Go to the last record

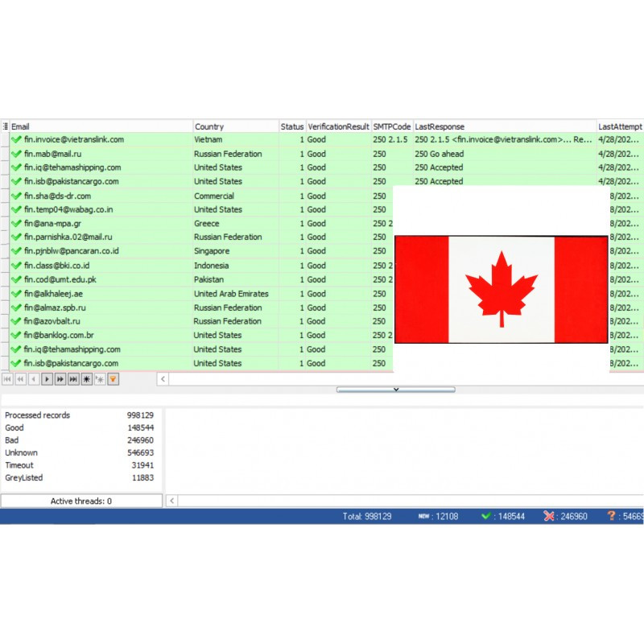tap(73, 378)
